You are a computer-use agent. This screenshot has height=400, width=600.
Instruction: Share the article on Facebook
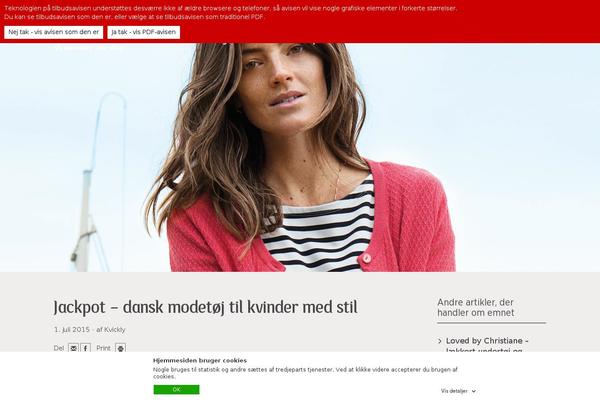(x=85, y=348)
